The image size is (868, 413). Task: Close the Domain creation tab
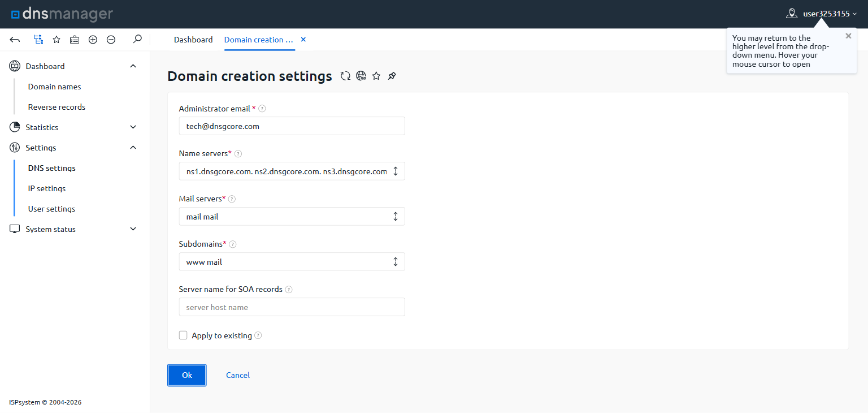coord(303,40)
